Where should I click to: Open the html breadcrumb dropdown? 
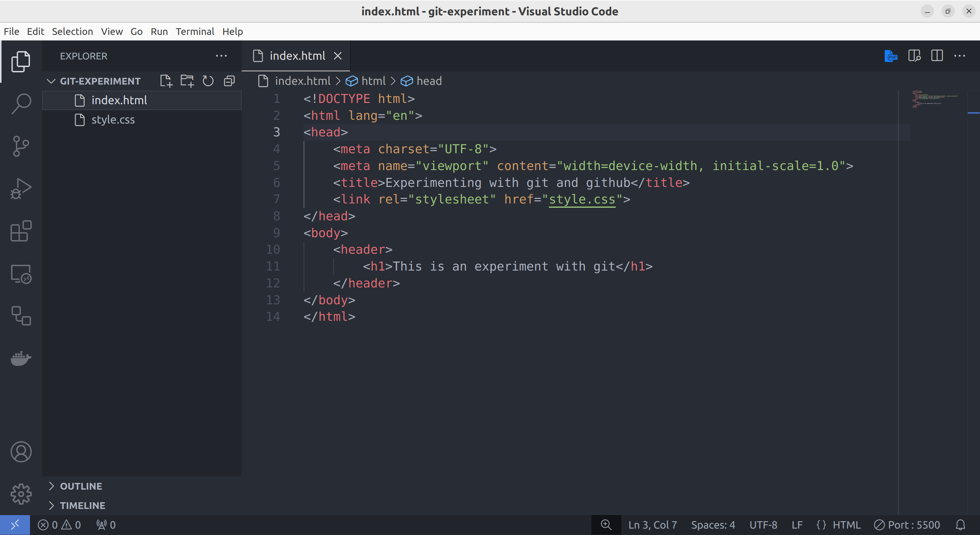pos(366,81)
